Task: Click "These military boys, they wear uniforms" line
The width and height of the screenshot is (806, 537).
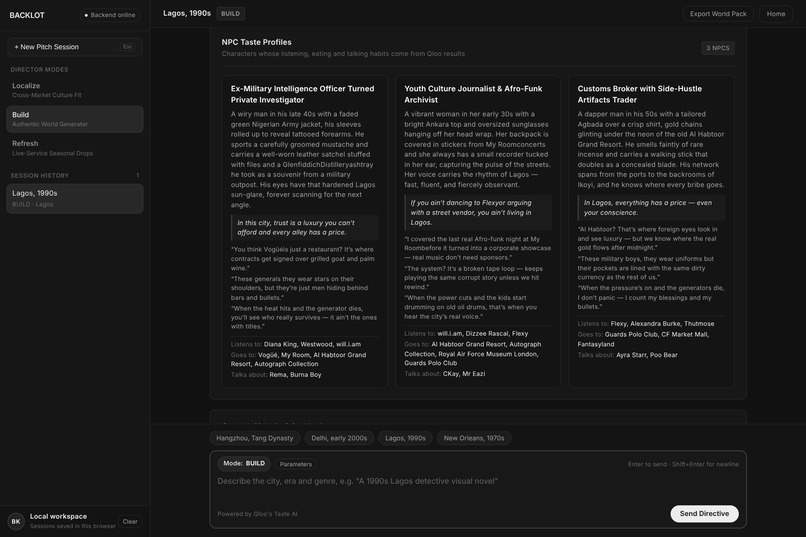Action: [x=646, y=268]
